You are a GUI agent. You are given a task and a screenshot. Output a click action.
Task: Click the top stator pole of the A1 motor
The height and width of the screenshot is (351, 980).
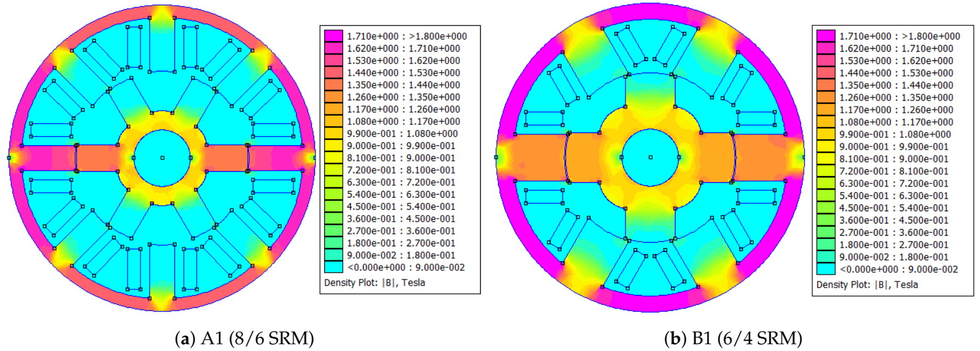click(162, 46)
